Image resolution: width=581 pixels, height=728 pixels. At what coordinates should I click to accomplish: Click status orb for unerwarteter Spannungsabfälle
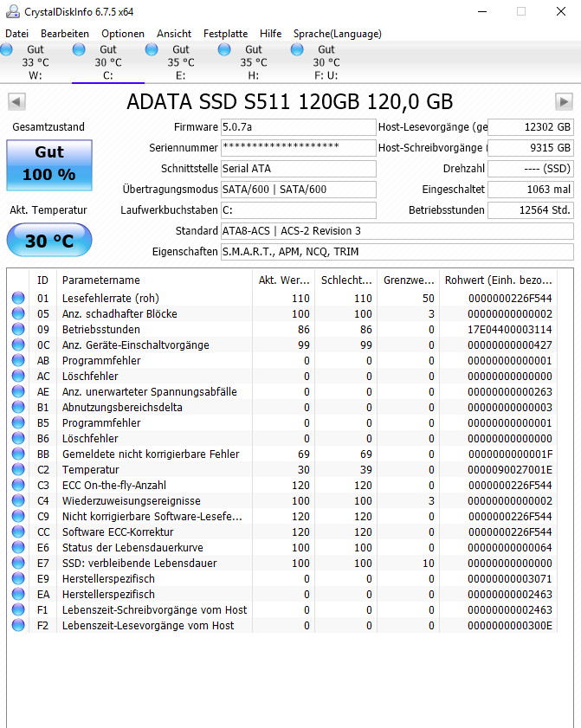coord(18,391)
